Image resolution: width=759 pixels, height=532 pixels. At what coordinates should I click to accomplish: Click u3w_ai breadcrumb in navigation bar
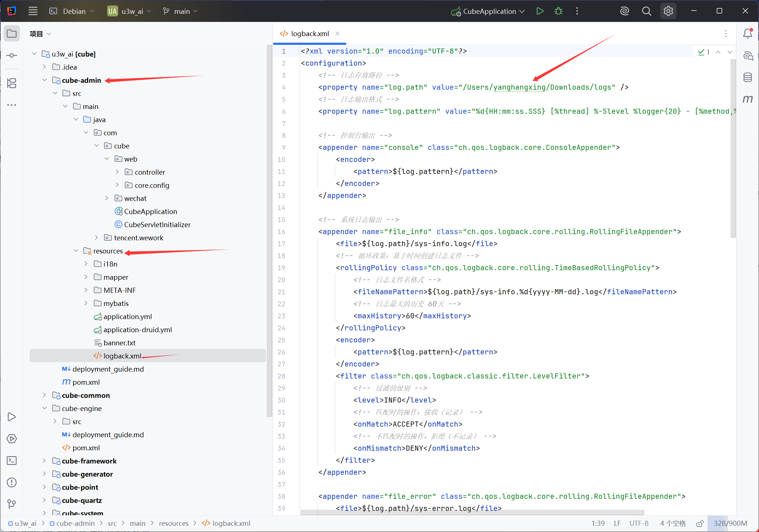(22, 524)
